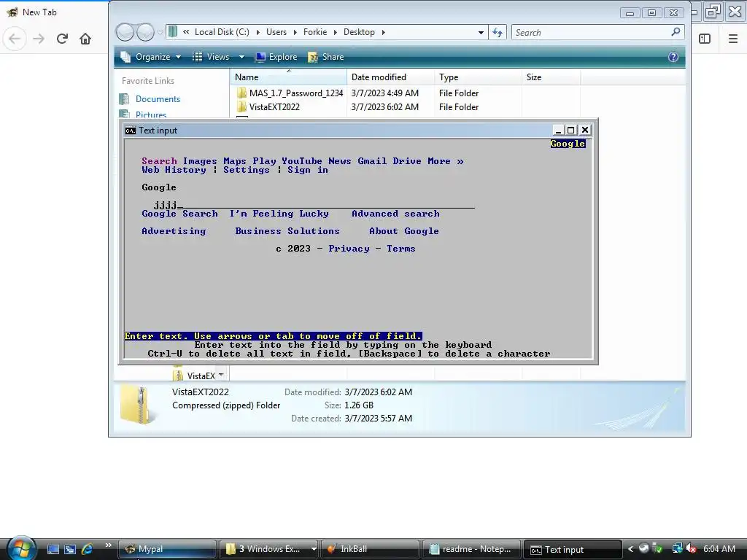Refresh the Explorer address bar location
This screenshot has height=560, width=747.
pos(498,32)
